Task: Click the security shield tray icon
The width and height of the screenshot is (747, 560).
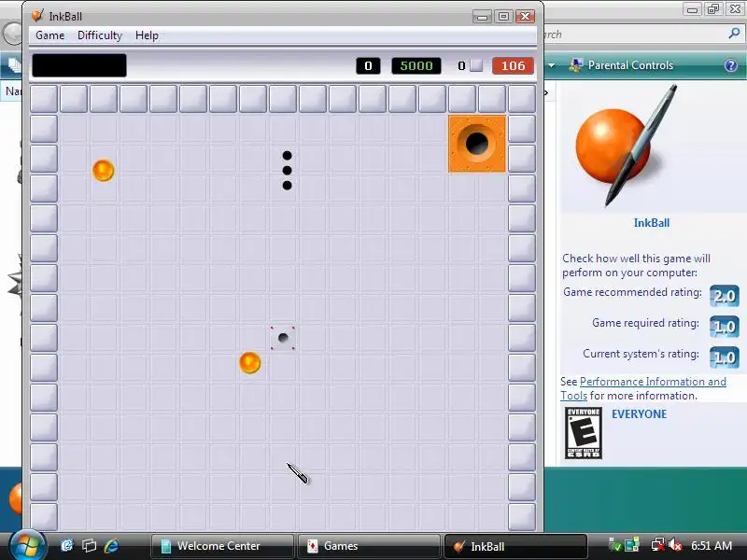Action: point(614,545)
